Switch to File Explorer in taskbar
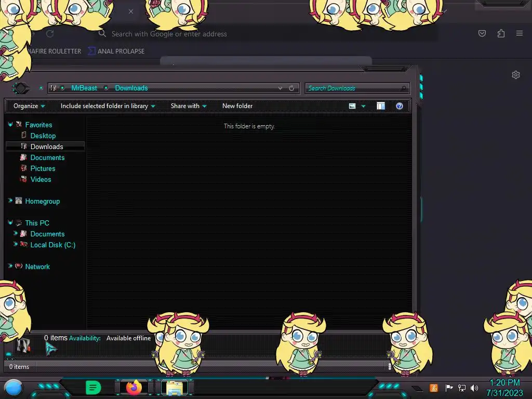The height and width of the screenshot is (399, 532). 175,388
